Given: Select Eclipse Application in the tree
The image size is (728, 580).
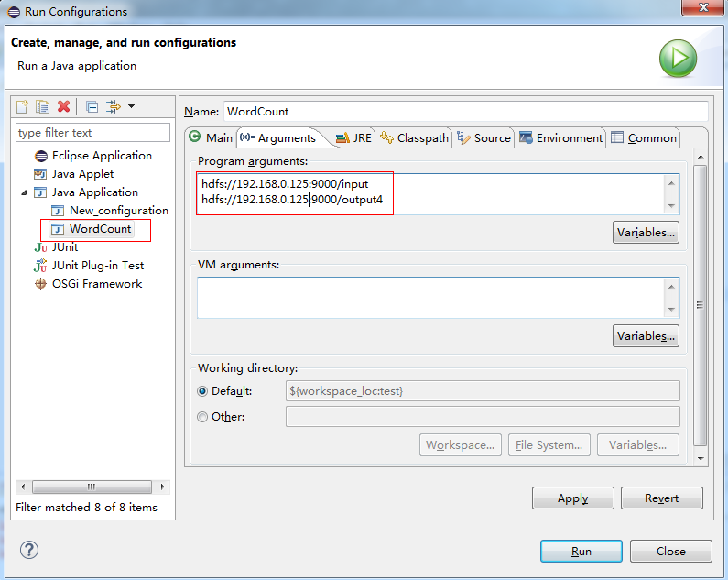Looking at the screenshot, I should point(102,156).
